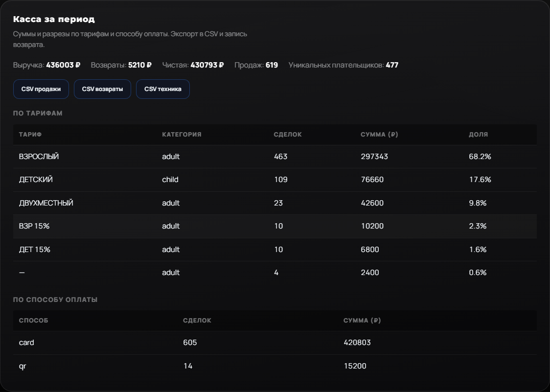Click the ДОЛЯ column header
Viewport: 550px width, 392px height.
pos(478,135)
